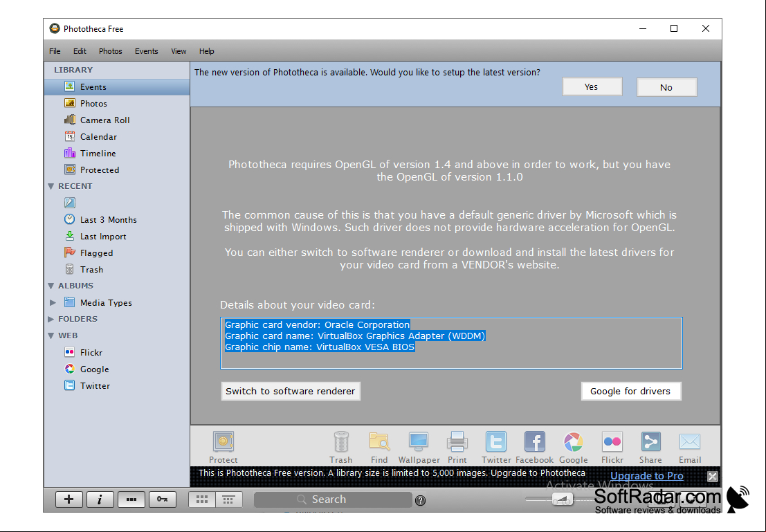Image resolution: width=766 pixels, height=532 pixels.
Task: Click No to decline the update
Action: coord(666,87)
